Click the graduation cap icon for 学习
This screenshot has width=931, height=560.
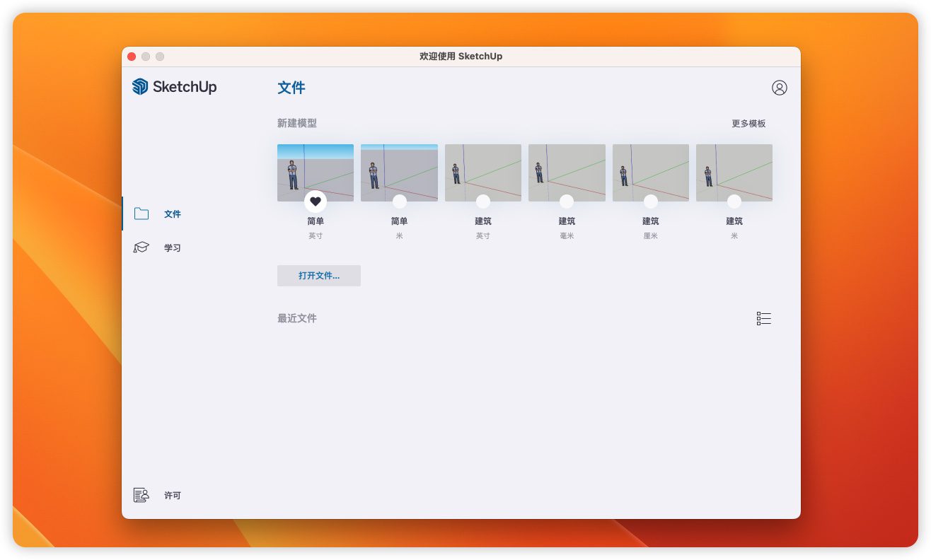point(141,247)
